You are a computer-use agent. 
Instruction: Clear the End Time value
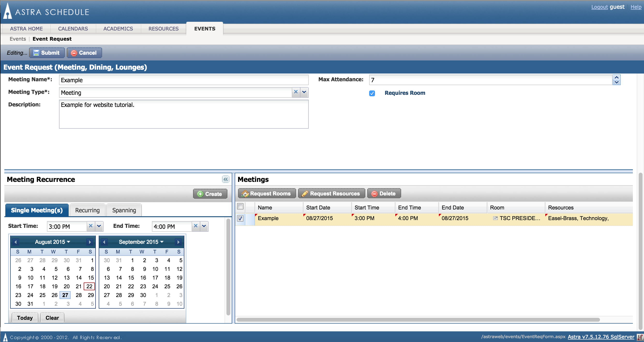pyautogui.click(x=195, y=226)
